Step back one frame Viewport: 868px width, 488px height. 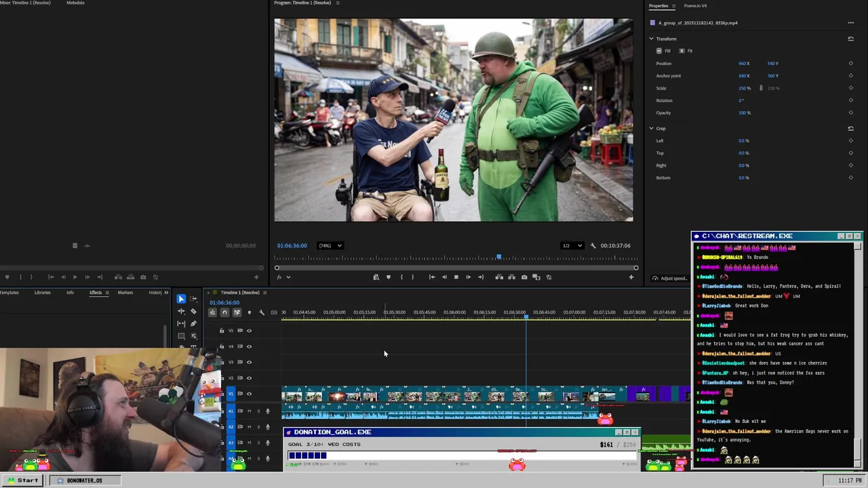(444, 277)
